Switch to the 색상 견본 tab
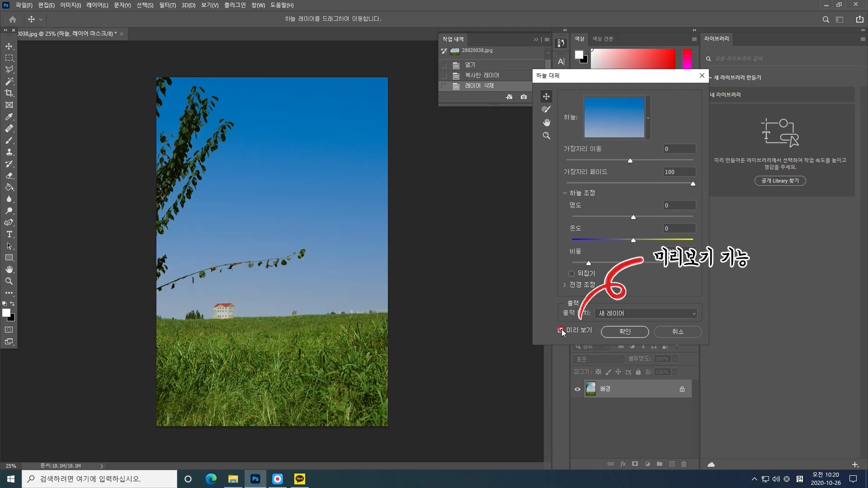The height and width of the screenshot is (488, 868). pyautogui.click(x=603, y=39)
